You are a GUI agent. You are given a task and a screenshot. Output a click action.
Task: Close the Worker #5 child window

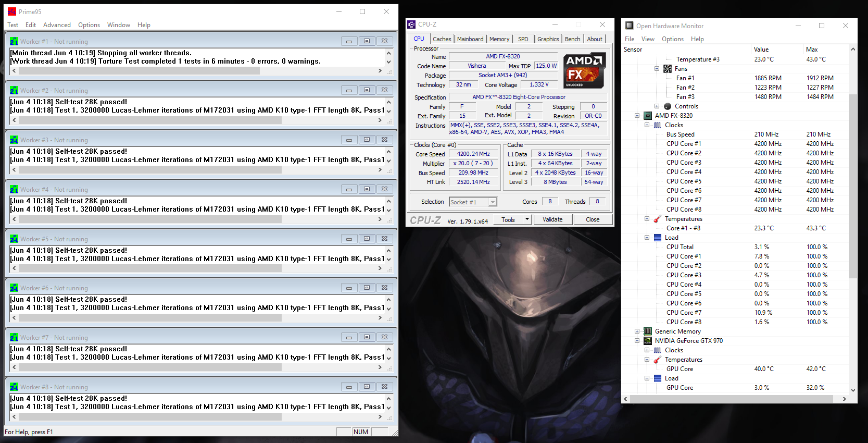[x=384, y=239]
